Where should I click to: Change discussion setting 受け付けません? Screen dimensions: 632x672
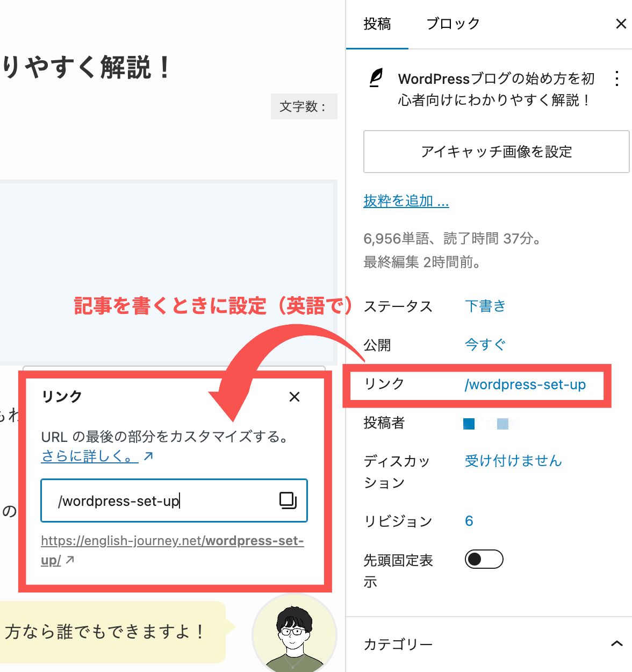point(513,461)
